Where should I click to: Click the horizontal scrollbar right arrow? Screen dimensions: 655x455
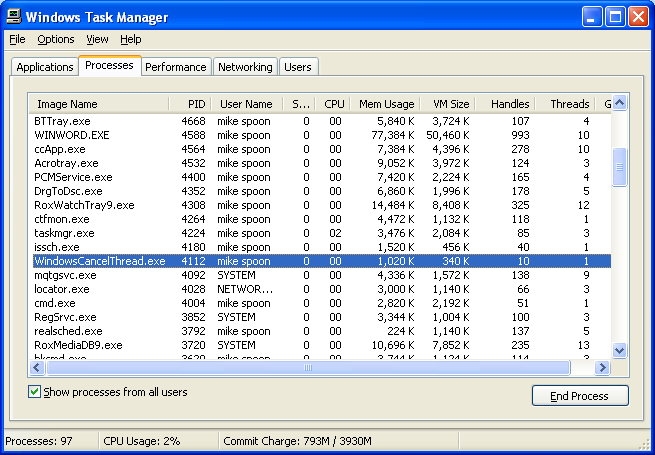[602, 368]
